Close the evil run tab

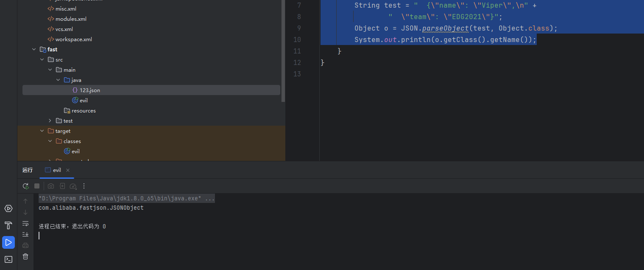tap(68, 170)
